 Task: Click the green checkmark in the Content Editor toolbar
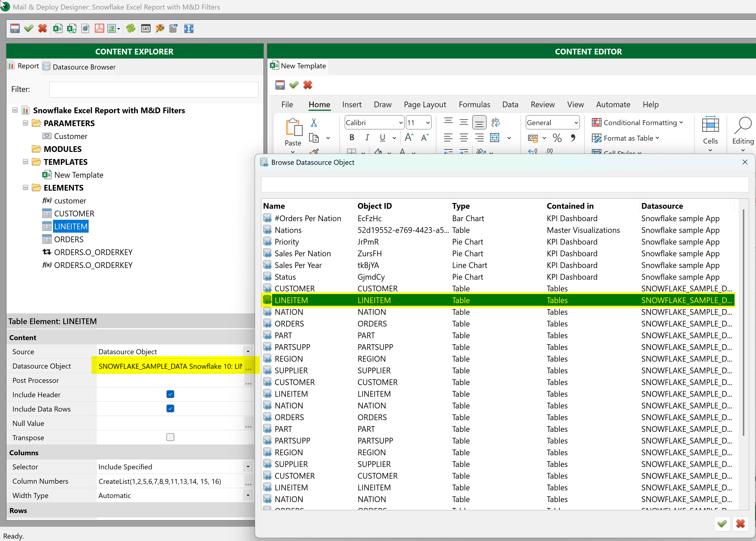[294, 85]
